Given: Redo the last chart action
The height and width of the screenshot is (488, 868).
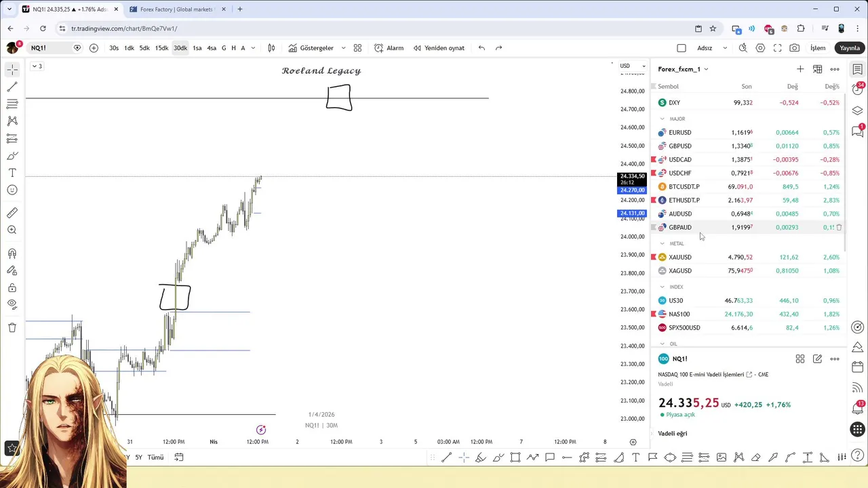Looking at the screenshot, I should coord(499,48).
